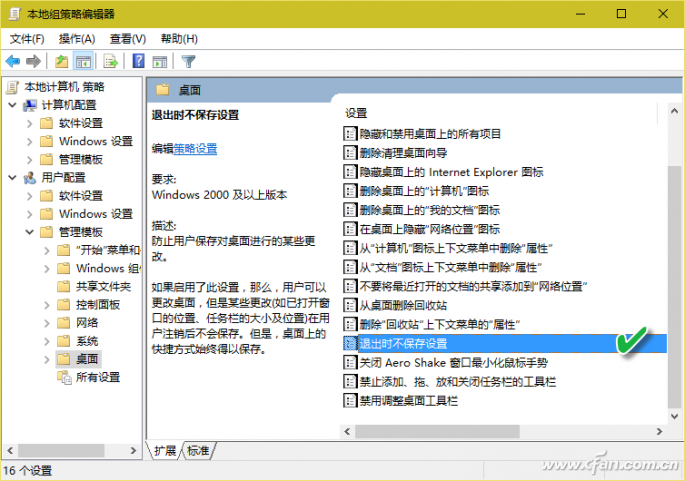Click the Forward arrow toolbar icon
Image resolution: width=685 pixels, height=481 pixels.
tap(33, 62)
